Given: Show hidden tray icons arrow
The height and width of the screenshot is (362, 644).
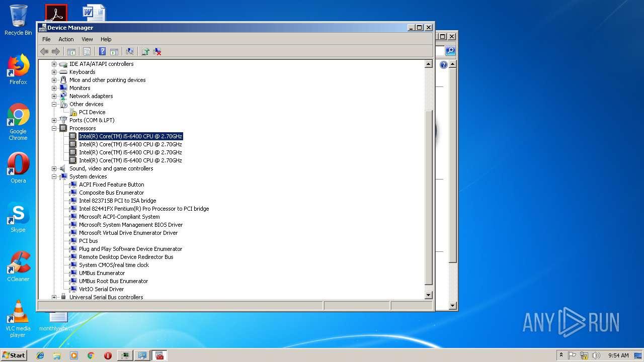Looking at the screenshot, I should coord(561,355).
